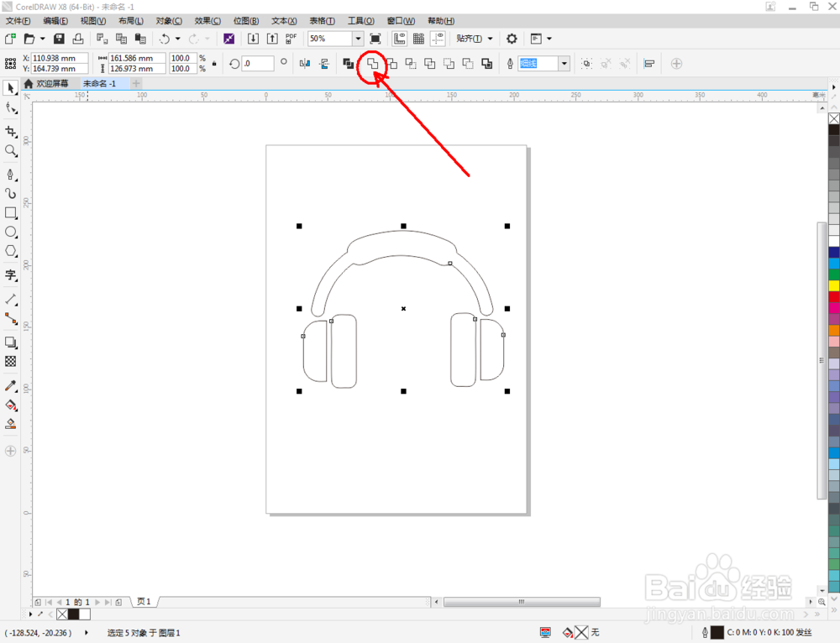Create a new document
Image resolution: width=840 pixels, height=643 pixels.
coord(10,39)
